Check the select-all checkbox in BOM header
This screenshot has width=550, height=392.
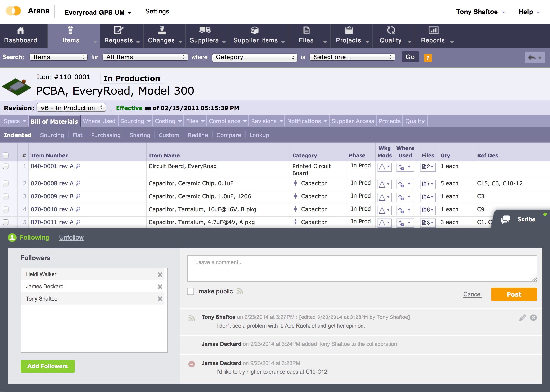[x=6, y=155]
